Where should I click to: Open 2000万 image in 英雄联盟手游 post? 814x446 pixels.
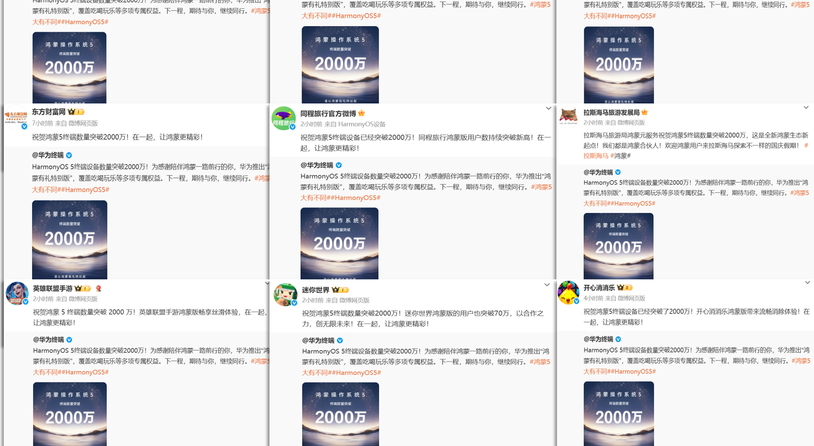point(70,414)
